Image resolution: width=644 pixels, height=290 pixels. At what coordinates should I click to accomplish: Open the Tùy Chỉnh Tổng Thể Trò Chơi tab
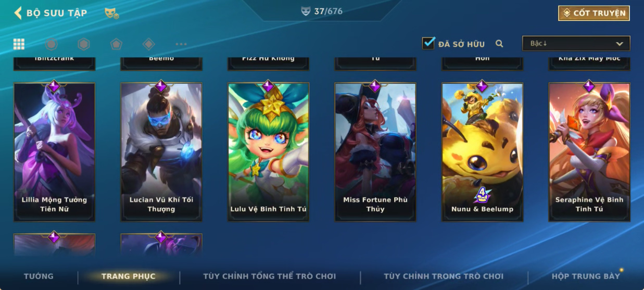[270, 276]
